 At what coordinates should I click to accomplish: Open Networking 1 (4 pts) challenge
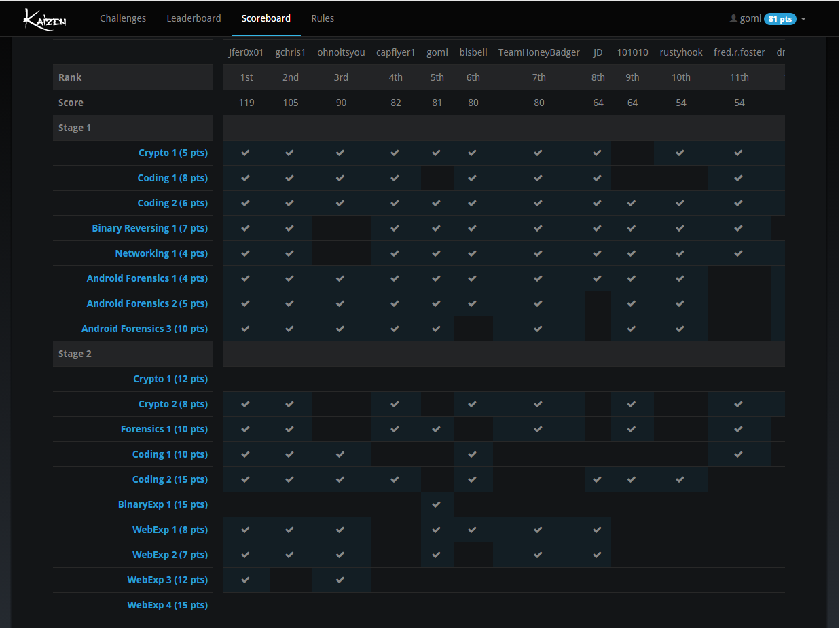pos(162,253)
